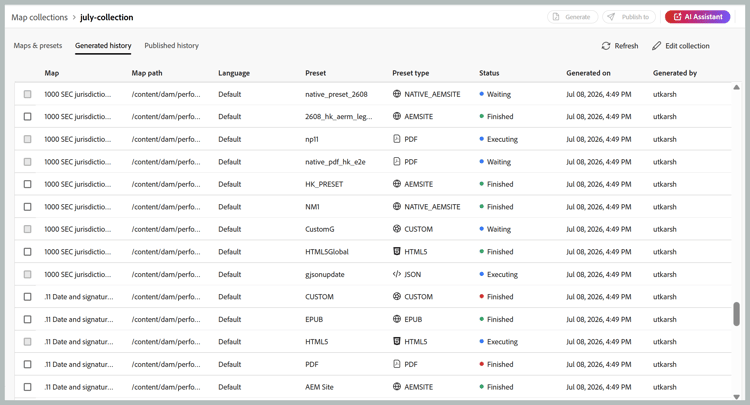The image size is (750, 405).
Task: Click gjsonupdate preset cell
Action: click(325, 274)
